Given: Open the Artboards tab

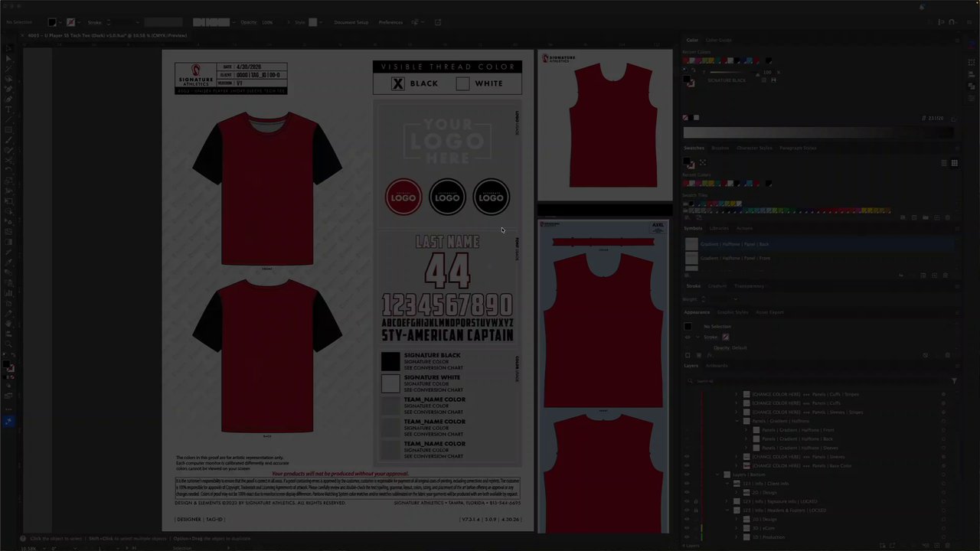Looking at the screenshot, I should click(717, 366).
